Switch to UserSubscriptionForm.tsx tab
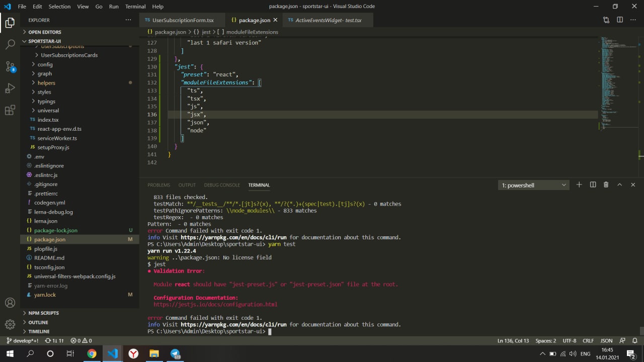 183,20
